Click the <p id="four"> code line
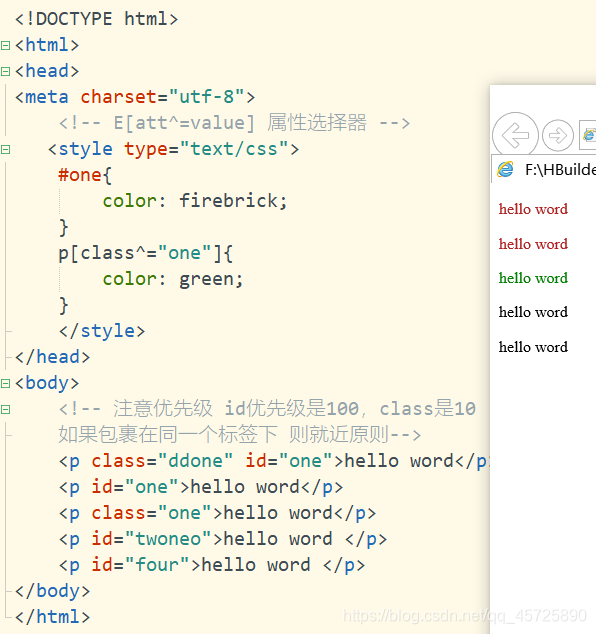The height and width of the screenshot is (634, 596). click(212, 565)
